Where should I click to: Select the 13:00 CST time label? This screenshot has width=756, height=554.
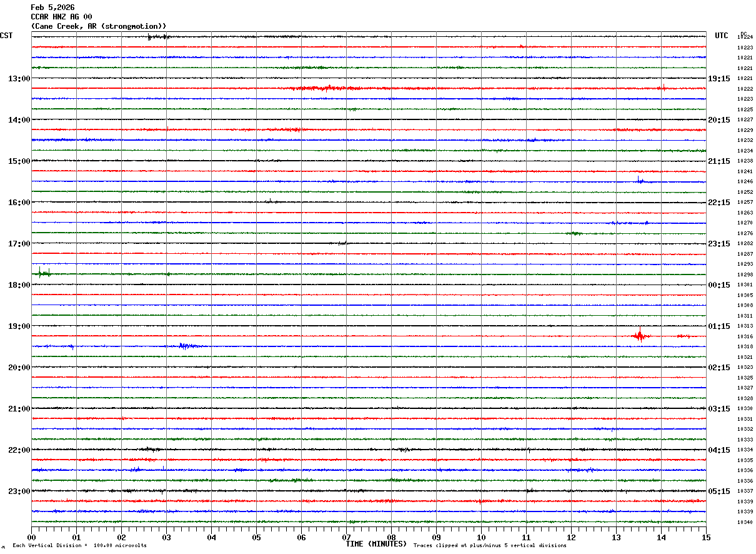tap(19, 79)
